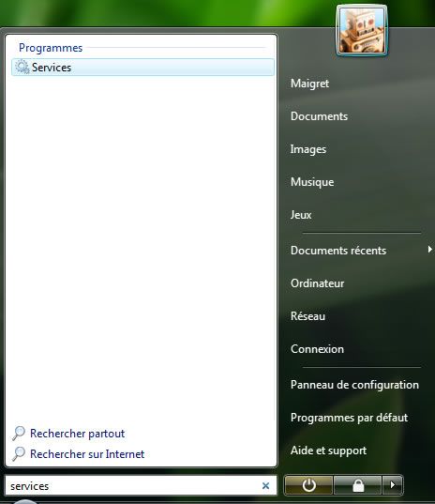The width and height of the screenshot is (435, 504).
Task: Clear the search field with the X
Action: (265, 485)
